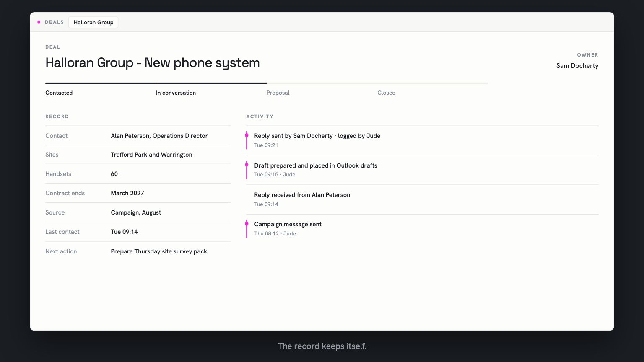Click the Handsets value 60

(114, 174)
